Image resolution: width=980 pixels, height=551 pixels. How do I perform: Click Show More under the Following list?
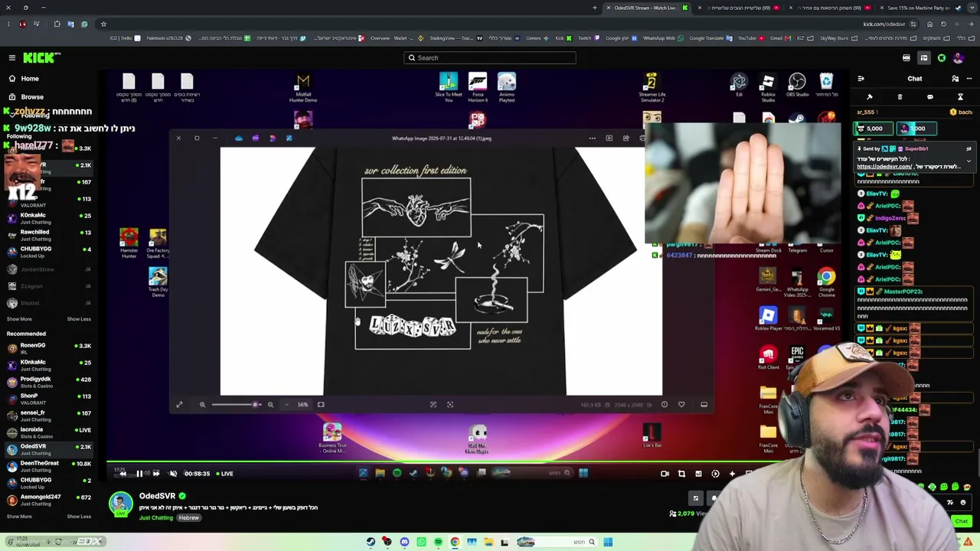click(19, 319)
